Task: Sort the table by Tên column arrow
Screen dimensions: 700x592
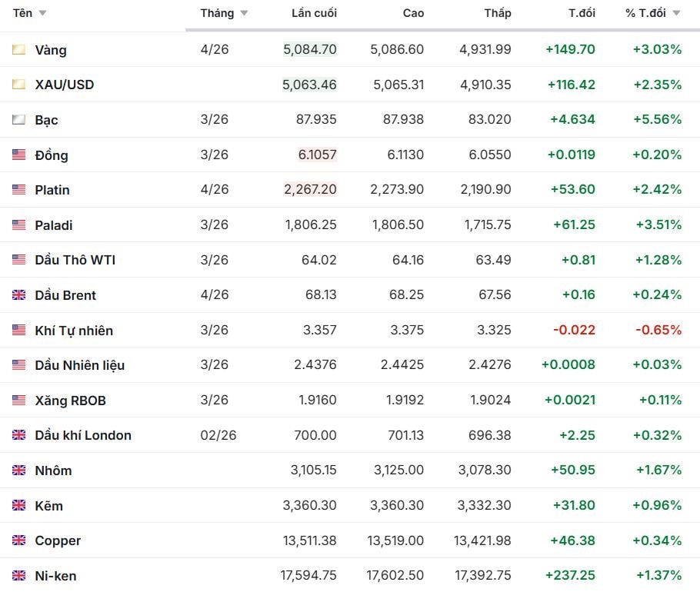Action: [x=42, y=13]
